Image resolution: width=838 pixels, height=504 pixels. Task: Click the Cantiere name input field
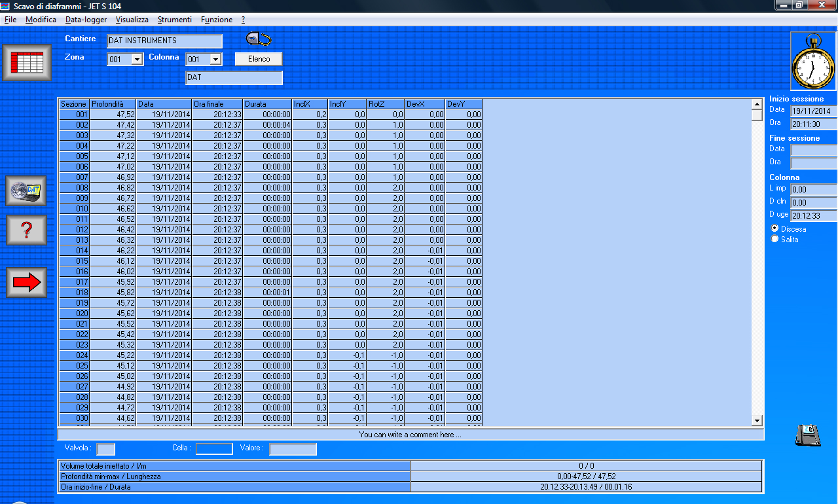164,41
